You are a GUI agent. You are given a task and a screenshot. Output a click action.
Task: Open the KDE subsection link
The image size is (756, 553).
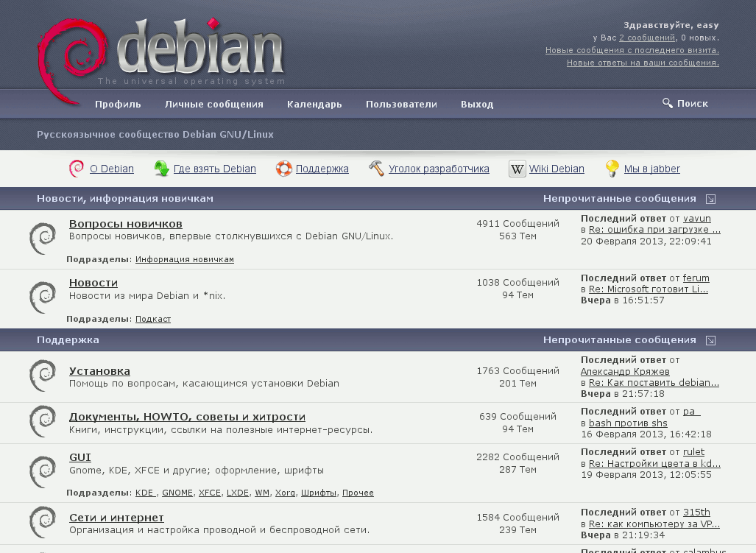(144, 493)
